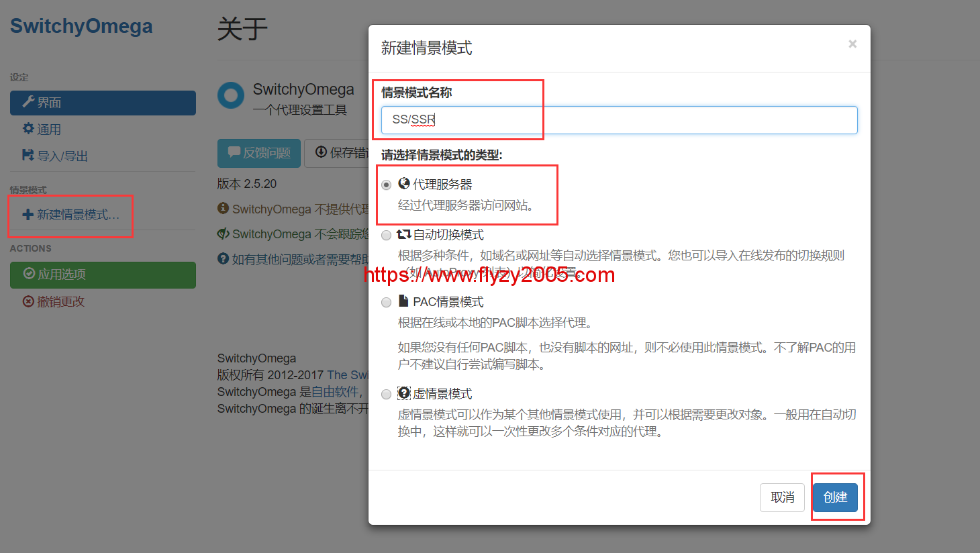Click the question icon before 如有其他问题
The height and width of the screenshot is (553, 980).
click(x=224, y=258)
